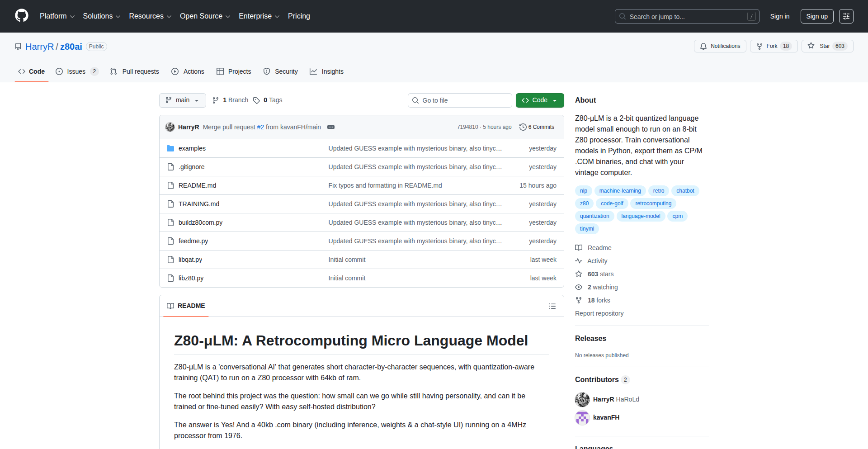Open the top-right navigation menu icon
868x449 pixels.
click(x=846, y=16)
